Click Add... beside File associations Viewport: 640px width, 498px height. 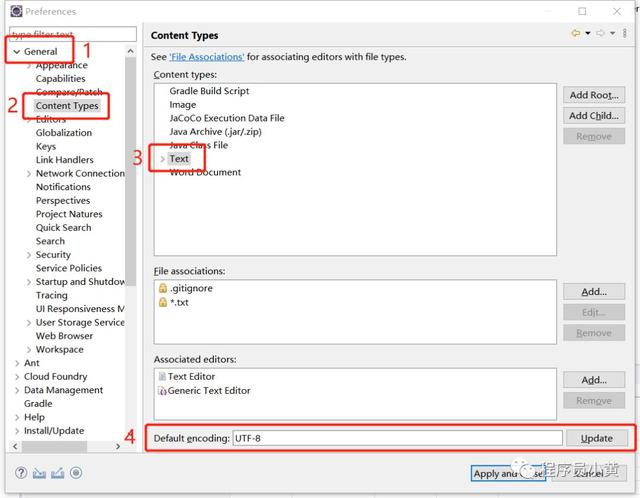point(594,291)
